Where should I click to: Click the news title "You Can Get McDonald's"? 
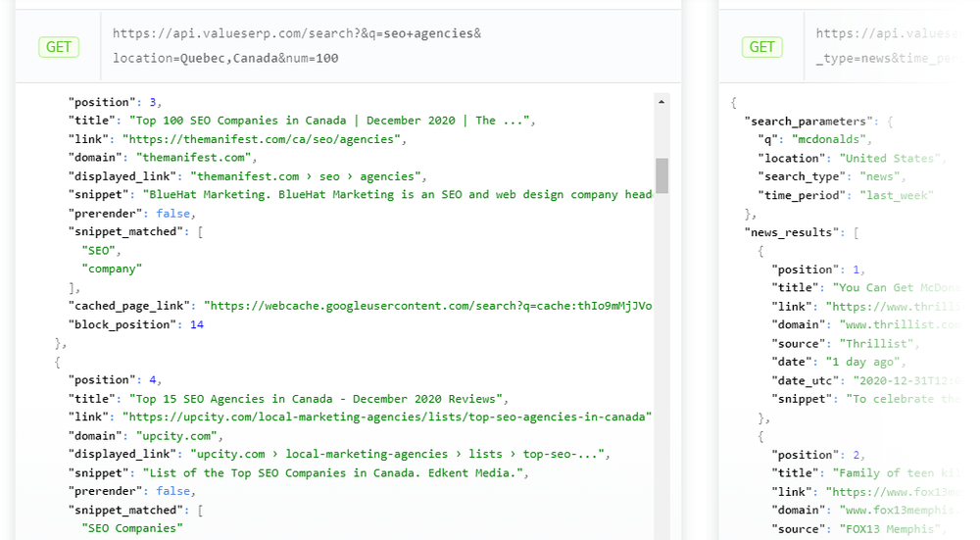[x=897, y=287]
